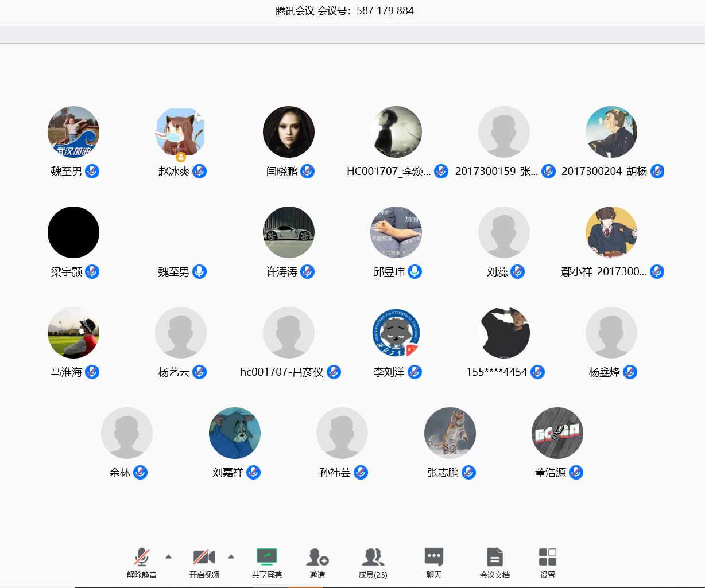Open 设置 settings
Screen dimensions: 705x588
pyautogui.click(x=547, y=562)
